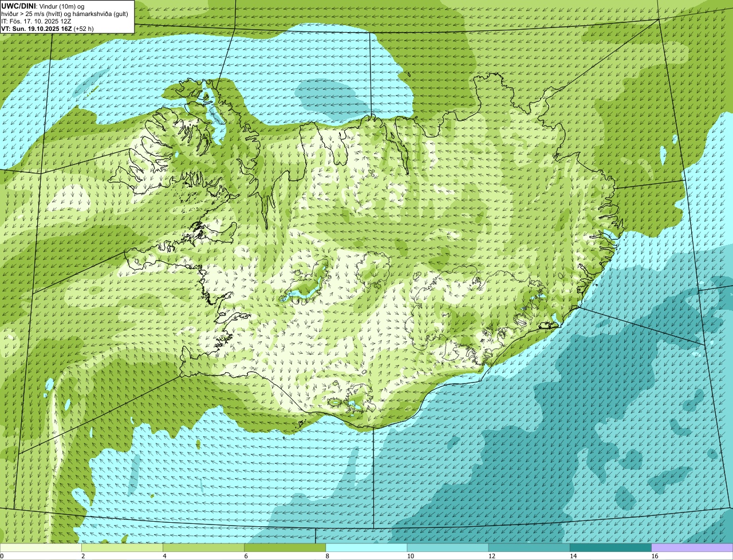Select the 8–10 m/s pale cyan legend swatch
Viewport: 733px width, 560px height.
(x=366, y=548)
